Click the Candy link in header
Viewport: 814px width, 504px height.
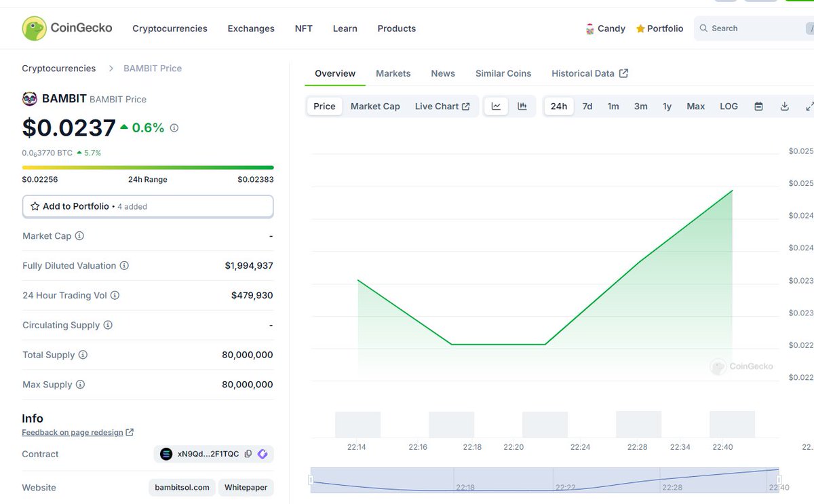pyautogui.click(x=605, y=28)
